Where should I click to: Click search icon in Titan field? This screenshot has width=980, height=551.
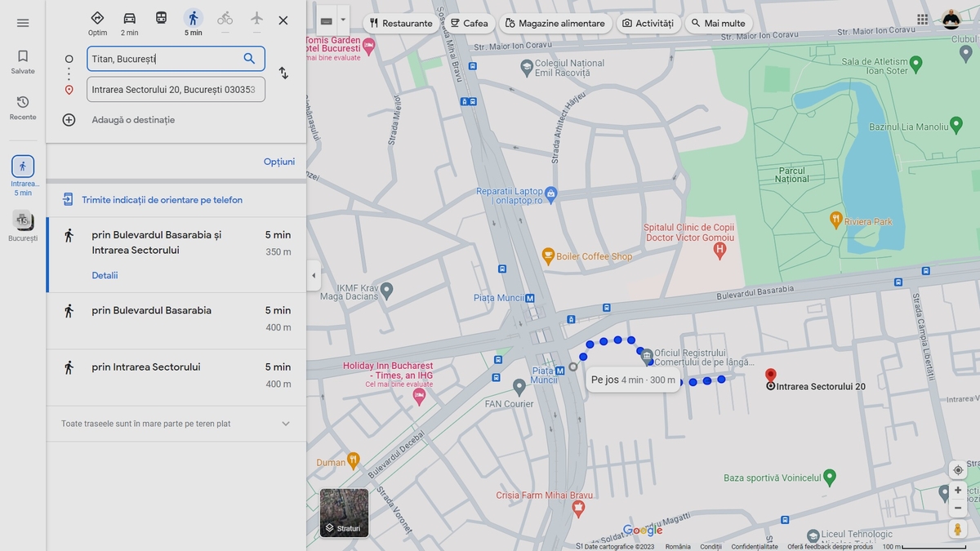pyautogui.click(x=250, y=59)
